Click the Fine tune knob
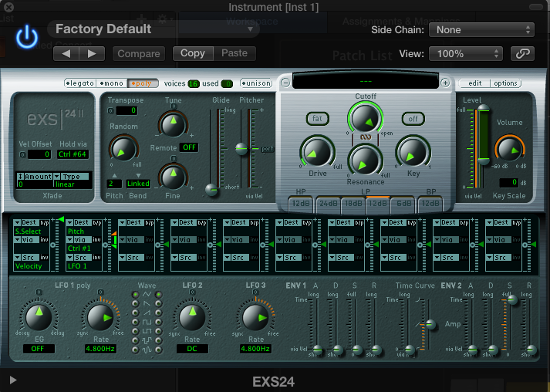Viewport: 550px width, 392px height. coord(173,176)
